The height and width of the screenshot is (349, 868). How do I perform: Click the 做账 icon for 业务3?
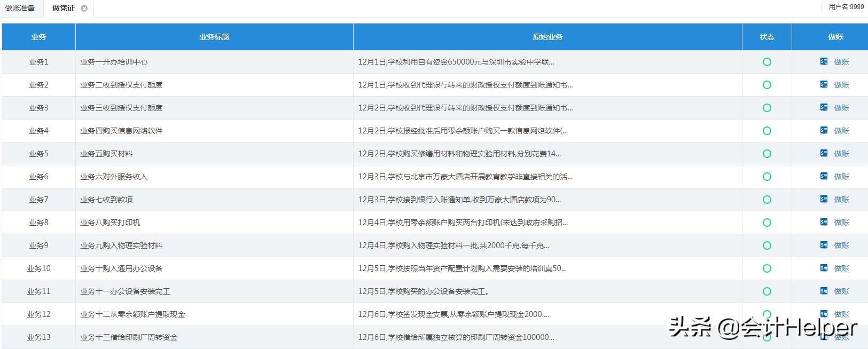tap(824, 107)
